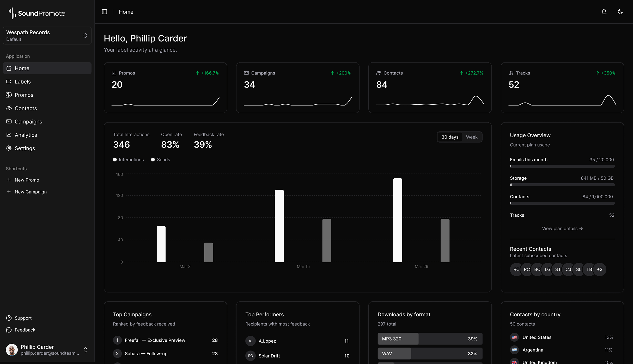
Task: Click the Storage usage progress bar
Action: click(x=562, y=185)
